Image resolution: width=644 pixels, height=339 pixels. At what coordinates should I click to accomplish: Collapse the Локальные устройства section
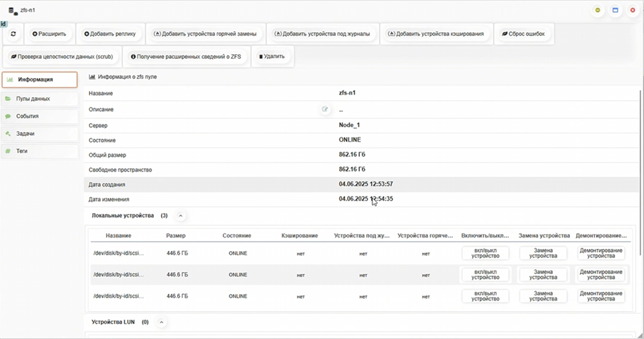pos(181,216)
